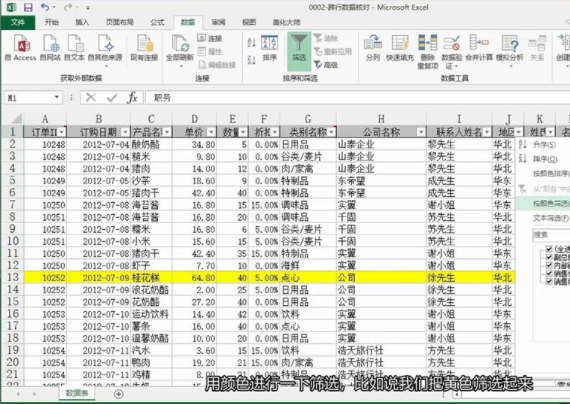Open 文本筛选(F) text filters submenu
Image resolution: width=570 pixels, height=404 pixels.
tap(543, 218)
